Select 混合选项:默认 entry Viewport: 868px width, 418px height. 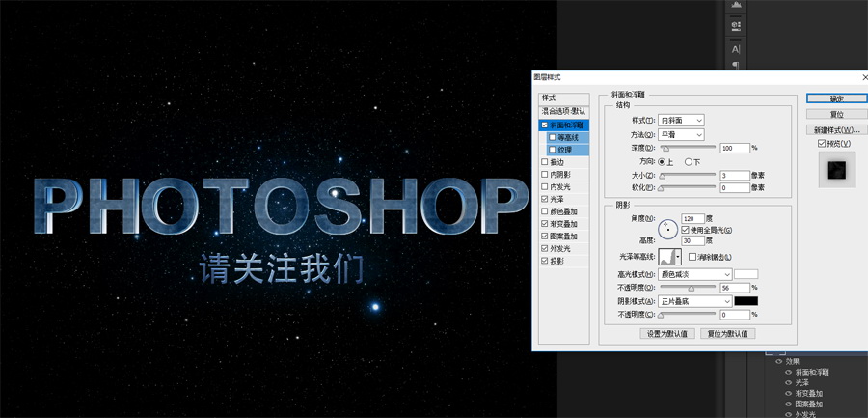pos(563,111)
